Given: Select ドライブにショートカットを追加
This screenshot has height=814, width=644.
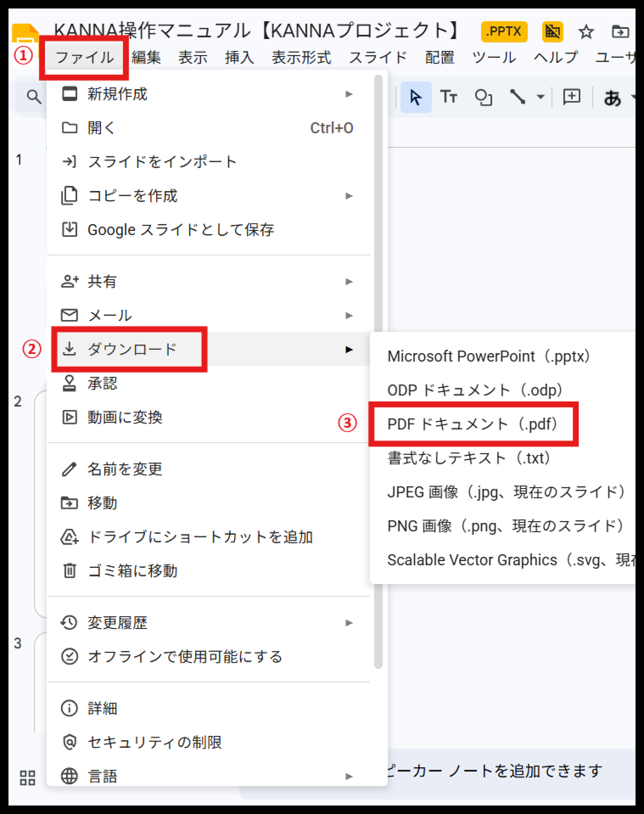Looking at the screenshot, I should [208, 537].
